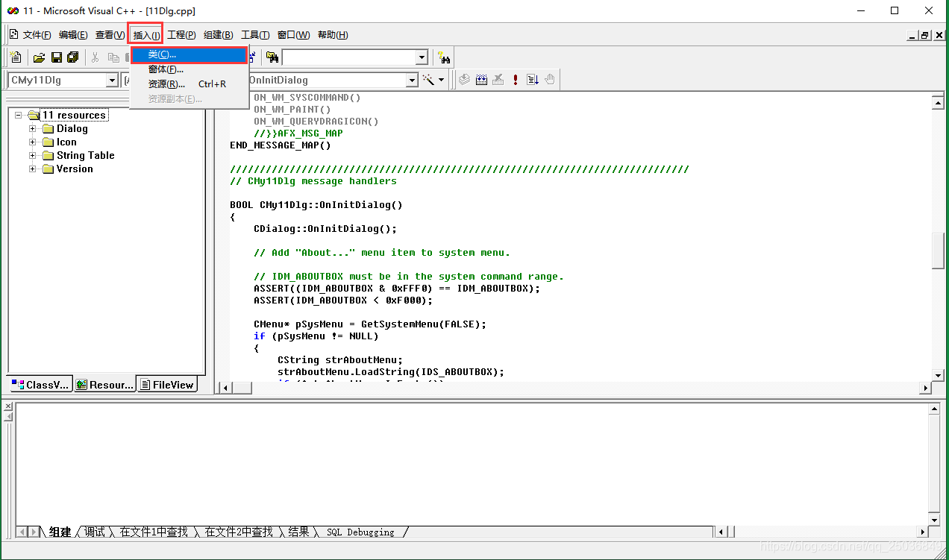This screenshot has width=949, height=560.
Task: Open the 帮助(H) menu
Action: [x=333, y=35]
